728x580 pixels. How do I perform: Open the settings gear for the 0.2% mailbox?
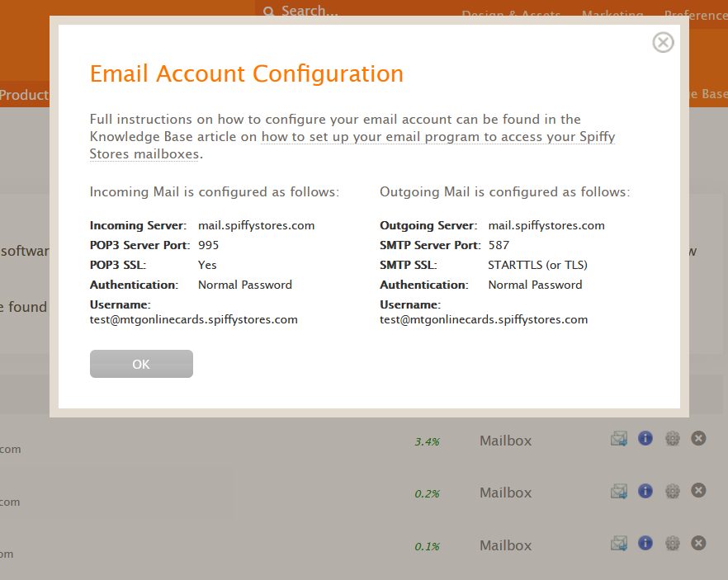[x=672, y=490]
